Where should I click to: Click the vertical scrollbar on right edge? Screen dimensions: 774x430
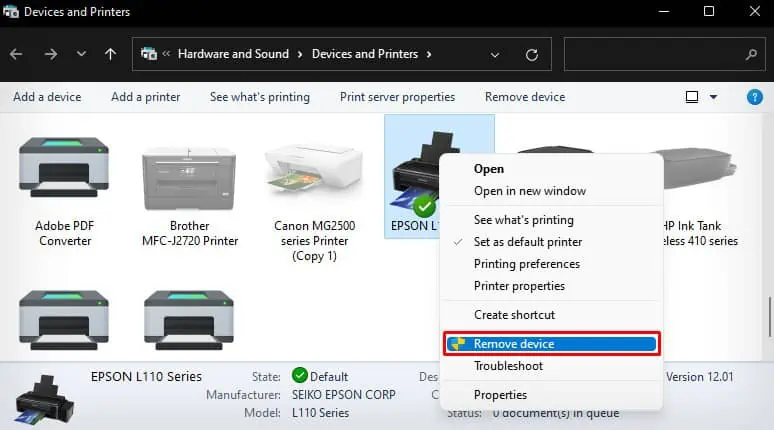click(x=768, y=318)
